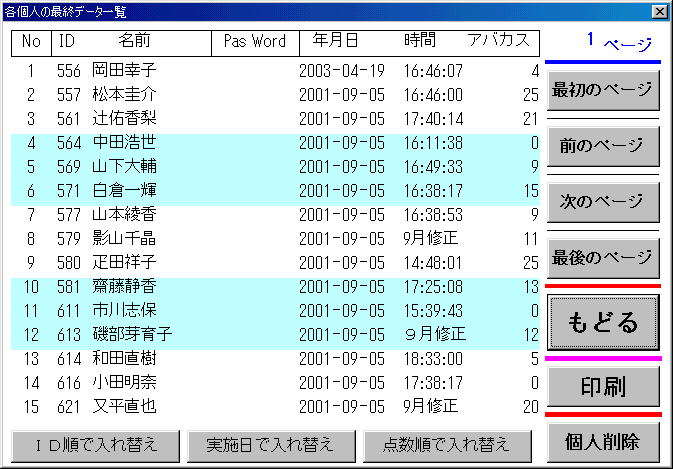Return with the もどる button
Viewport: 673px width, 469px height.
click(x=603, y=322)
